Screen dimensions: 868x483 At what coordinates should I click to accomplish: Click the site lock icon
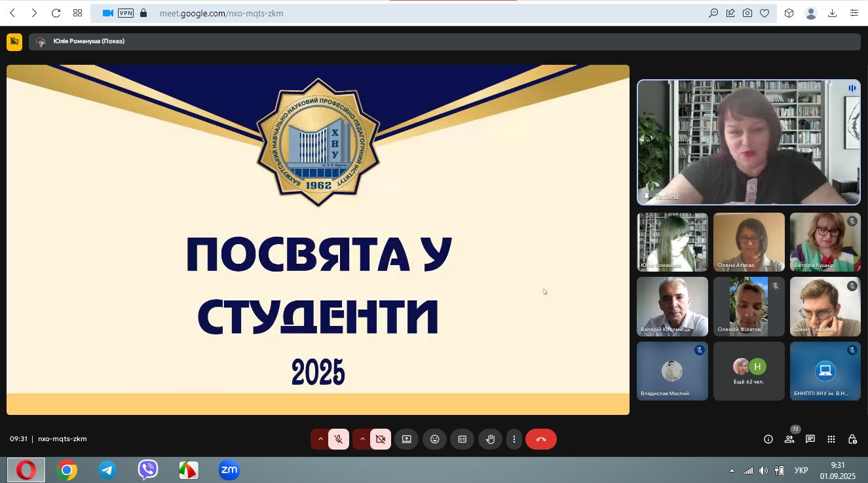[143, 13]
